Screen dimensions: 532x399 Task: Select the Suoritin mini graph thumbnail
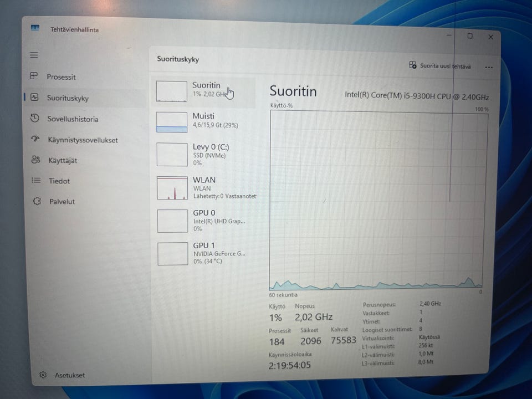click(171, 91)
